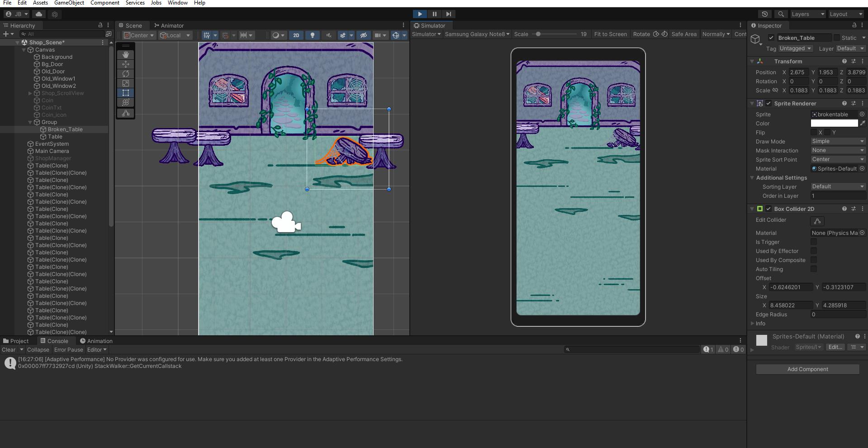Image resolution: width=868 pixels, height=448 pixels.
Task: Enable Auto Tiling checkbox
Action: (x=814, y=269)
